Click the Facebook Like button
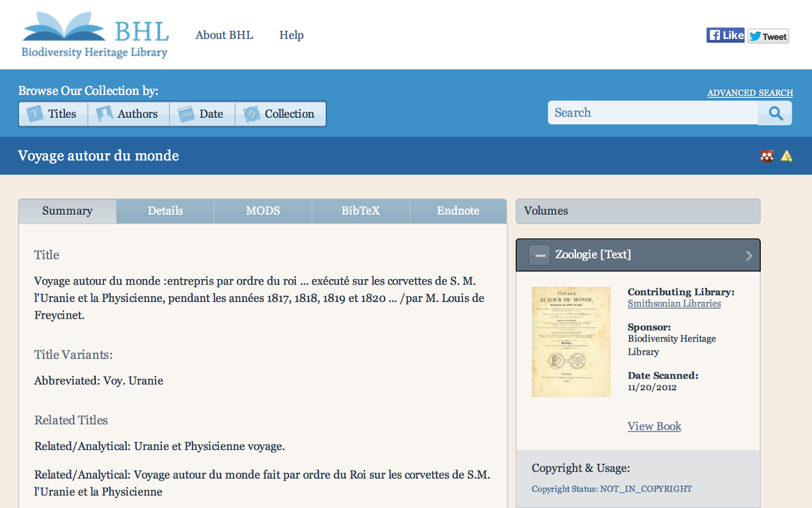The height and width of the screenshot is (508, 812). (725, 35)
